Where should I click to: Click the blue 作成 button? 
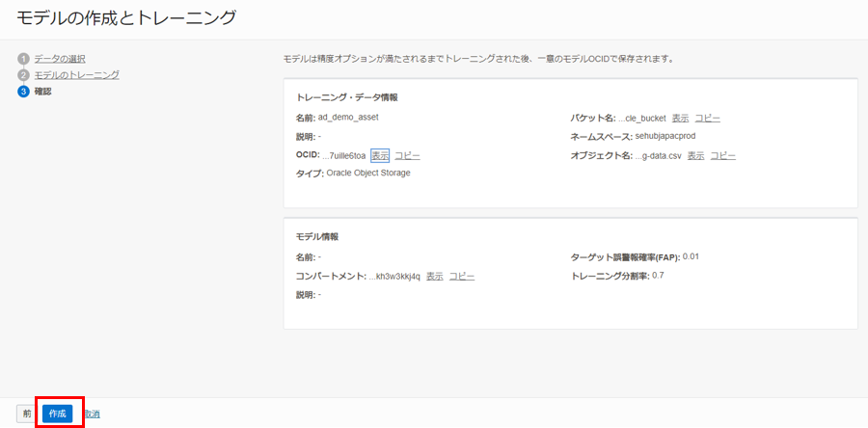58,414
